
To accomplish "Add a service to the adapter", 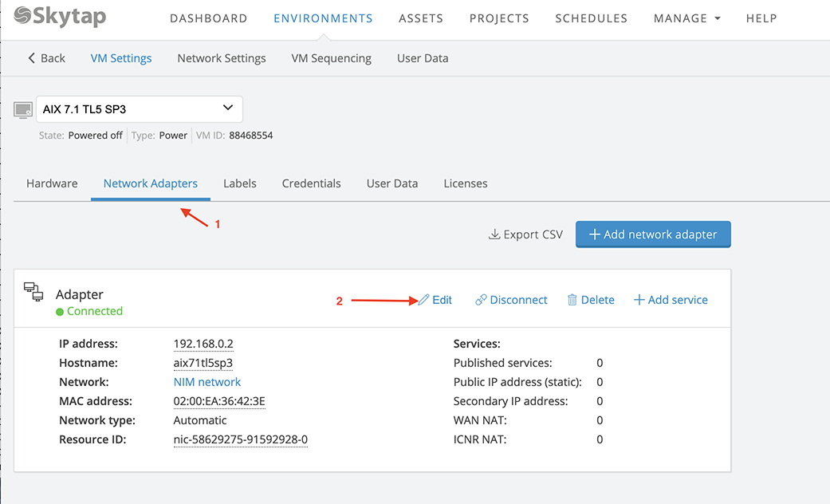I will pyautogui.click(x=671, y=300).
